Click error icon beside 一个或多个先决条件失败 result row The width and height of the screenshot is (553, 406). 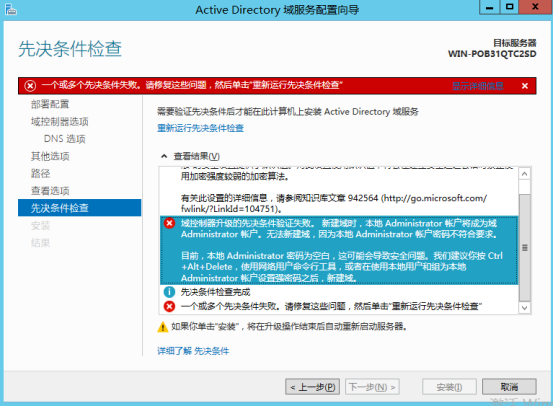[x=169, y=306]
